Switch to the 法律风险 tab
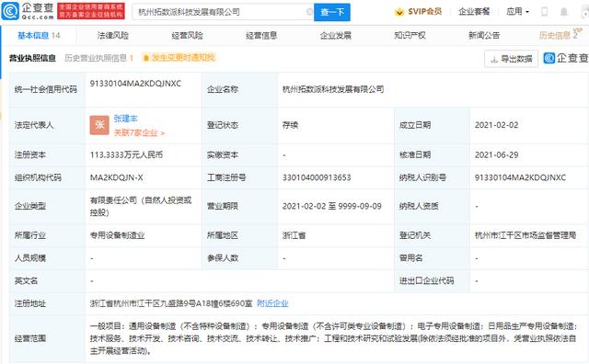This screenshot has height=364, width=589. point(113,36)
